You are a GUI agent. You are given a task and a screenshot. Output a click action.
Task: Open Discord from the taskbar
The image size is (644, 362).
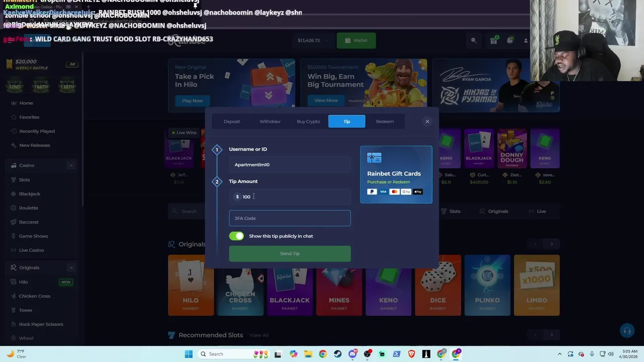pyautogui.click(x=353, y=354)
